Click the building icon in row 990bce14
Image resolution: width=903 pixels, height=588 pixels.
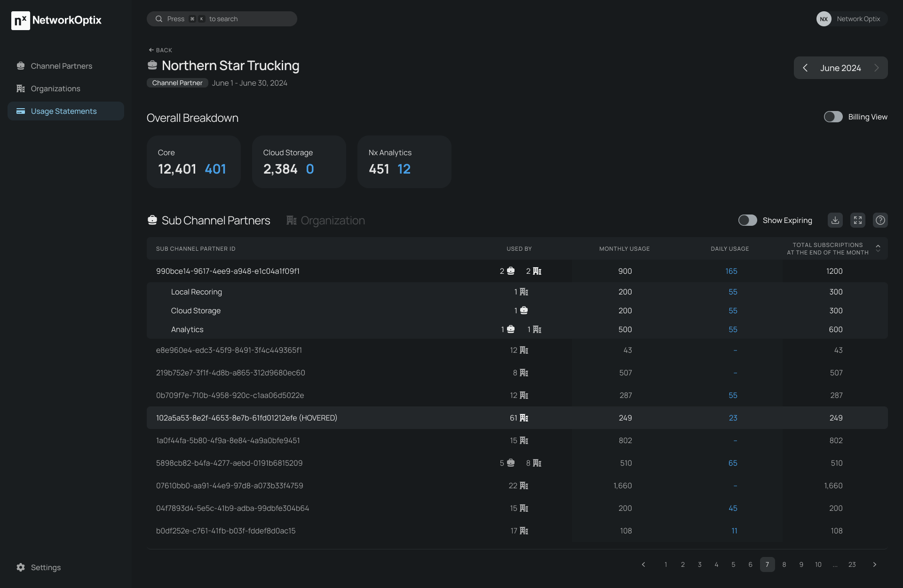pyautogui.click(x=537, y=271)
